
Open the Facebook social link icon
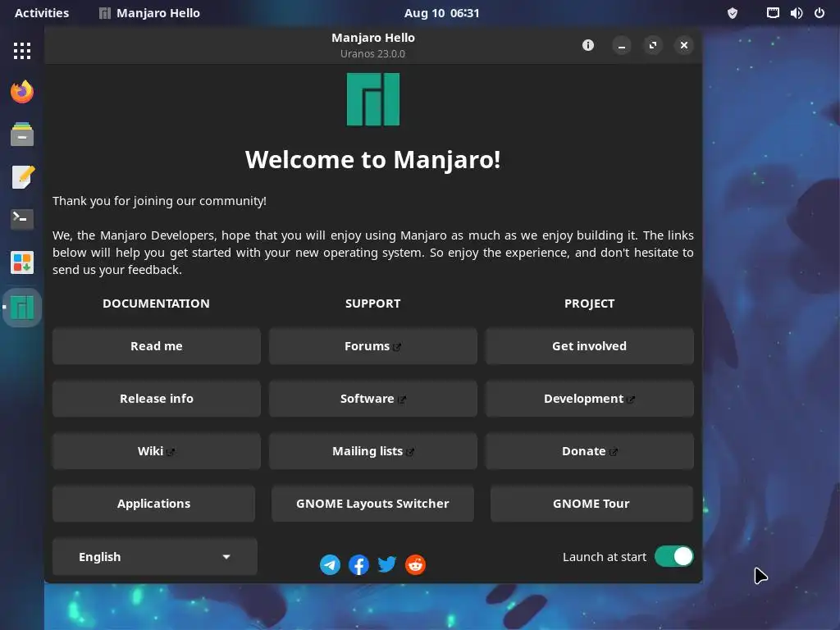pyautogui.click(x=358, y=564)
